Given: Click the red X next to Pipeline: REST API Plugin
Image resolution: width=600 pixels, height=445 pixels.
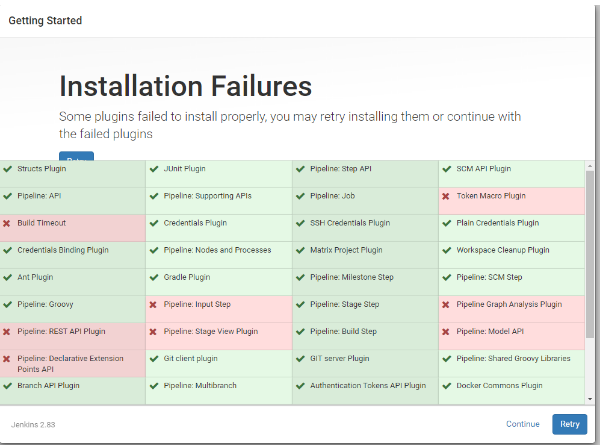Looking at the screenshot, I should pos(7,331).
